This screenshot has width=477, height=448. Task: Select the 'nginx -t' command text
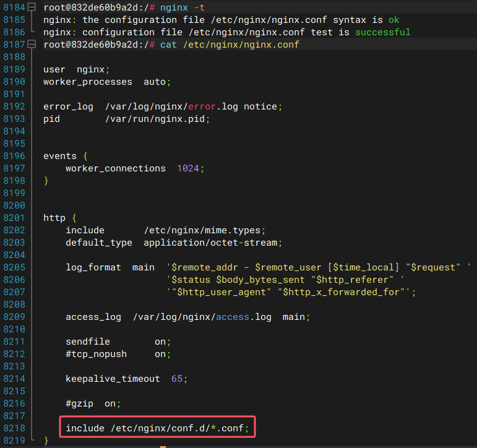(183, 7)
